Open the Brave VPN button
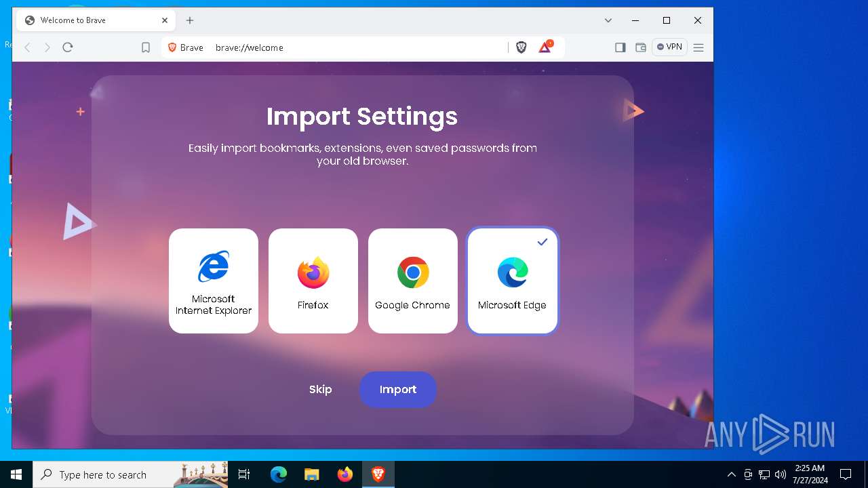868x488 pixels. click(x=669, y=47)
